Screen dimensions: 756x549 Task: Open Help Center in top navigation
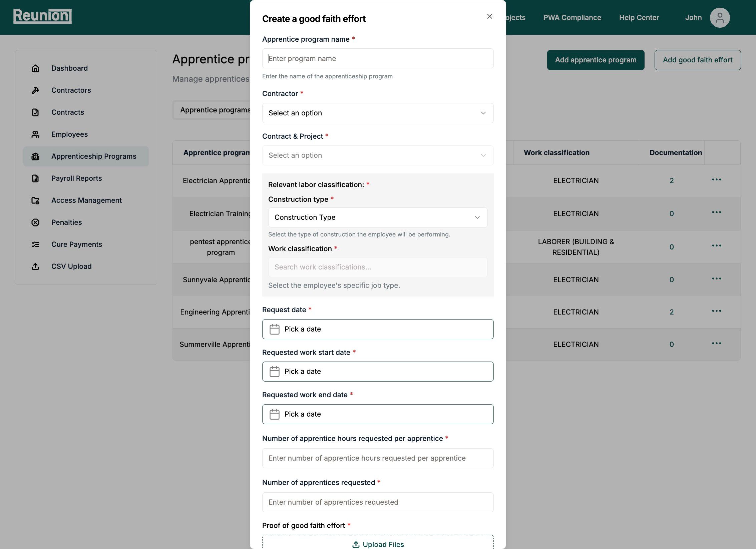[639, 18]
